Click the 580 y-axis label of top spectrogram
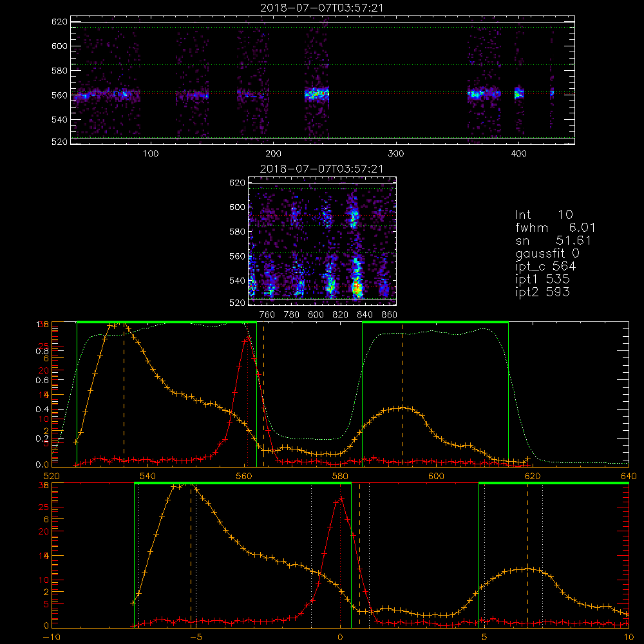 (x=59, y=71)
